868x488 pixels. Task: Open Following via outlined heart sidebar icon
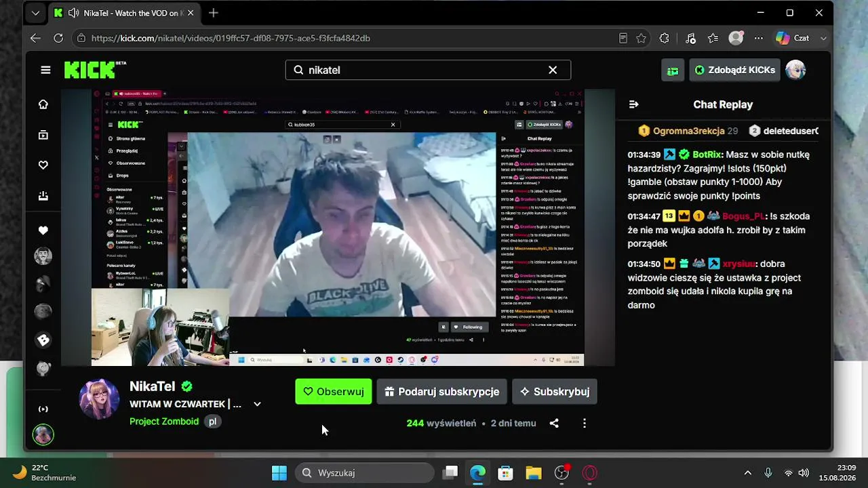click(x=43, y=165)
